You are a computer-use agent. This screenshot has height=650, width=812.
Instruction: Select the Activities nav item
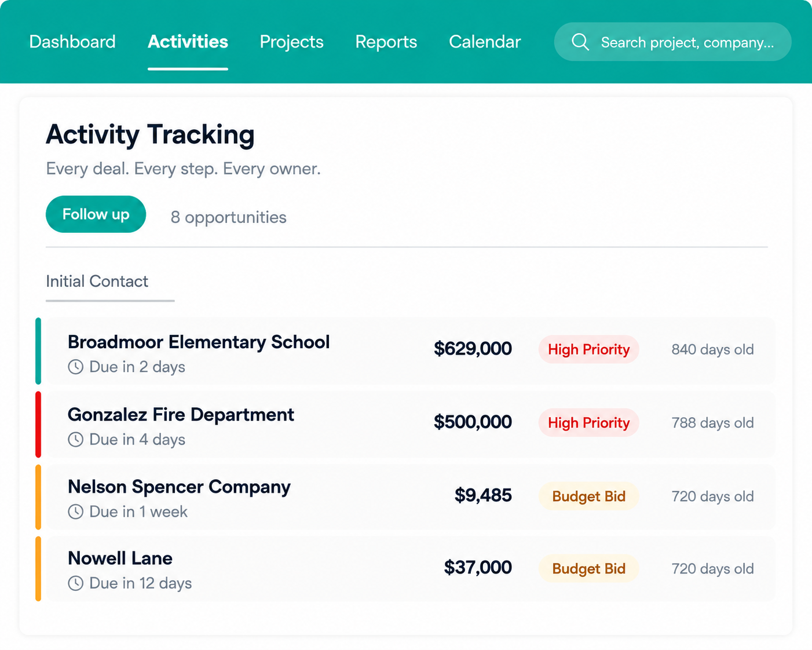click(x=188, y=42)
